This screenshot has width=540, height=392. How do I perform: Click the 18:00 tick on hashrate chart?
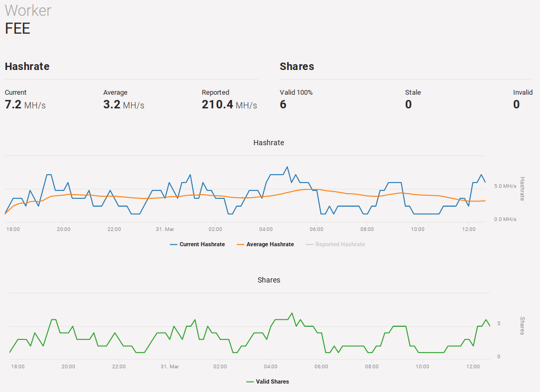[13, 229]
